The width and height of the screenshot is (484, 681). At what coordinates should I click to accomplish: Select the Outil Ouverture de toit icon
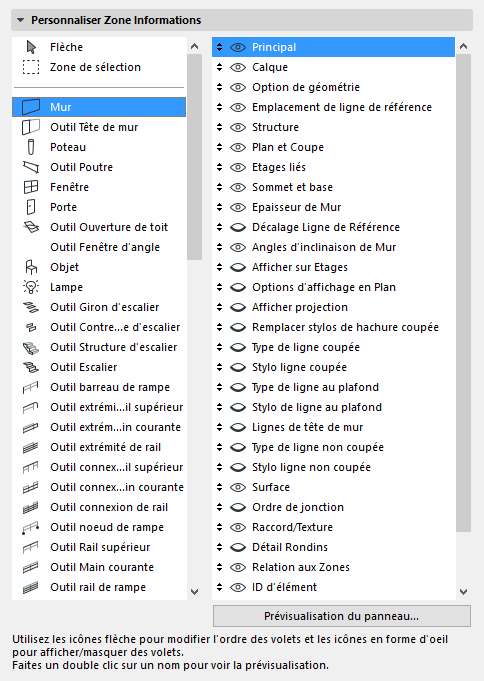tap(31, 227)
